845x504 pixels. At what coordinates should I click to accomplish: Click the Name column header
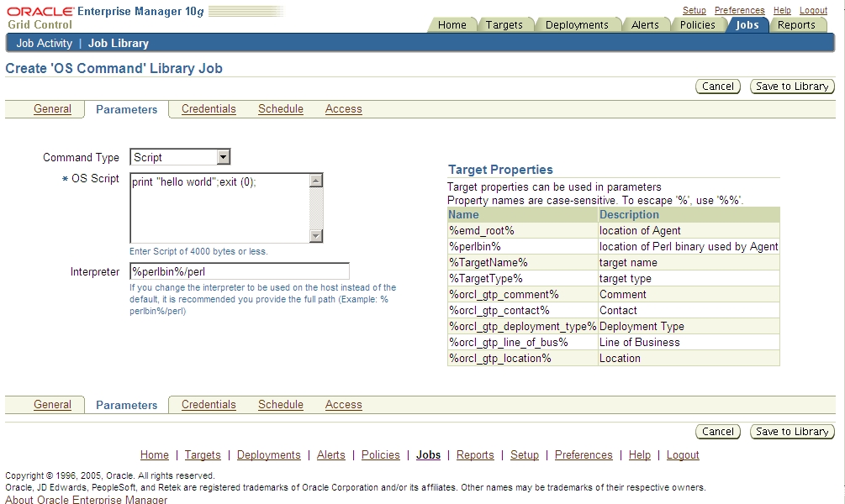(x=523, y=214)
